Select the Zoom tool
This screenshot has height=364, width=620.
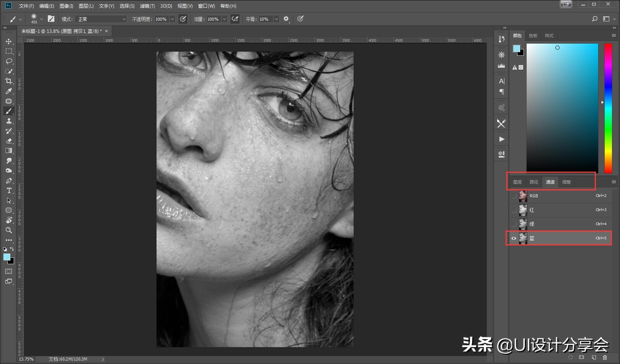tap(9, 230)
